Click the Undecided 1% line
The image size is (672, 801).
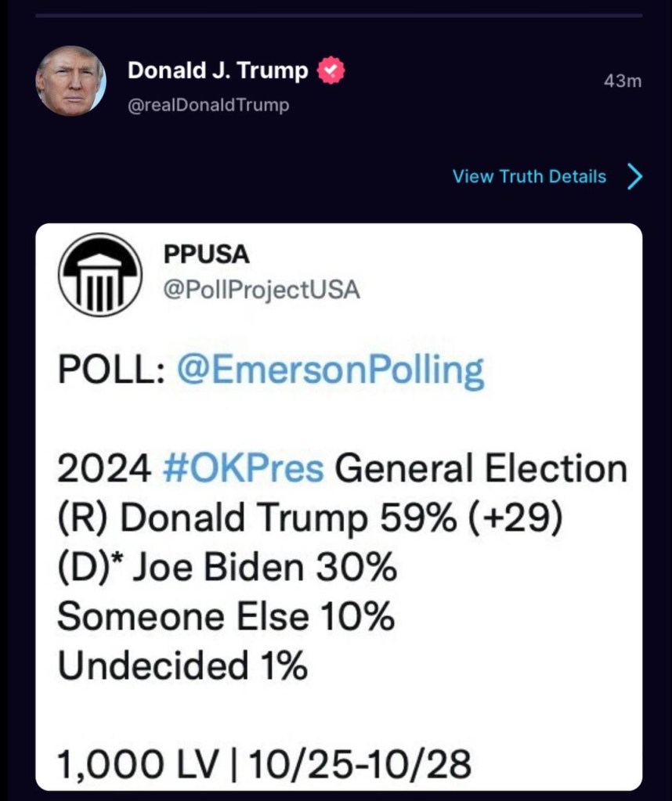[x=182, y=666]
